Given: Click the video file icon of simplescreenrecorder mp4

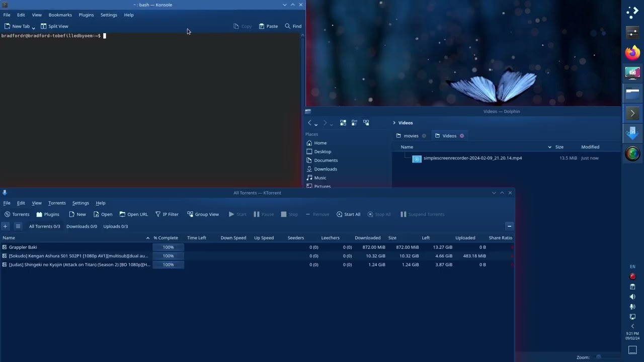Looking at the screenshot, I should (417, 159).
